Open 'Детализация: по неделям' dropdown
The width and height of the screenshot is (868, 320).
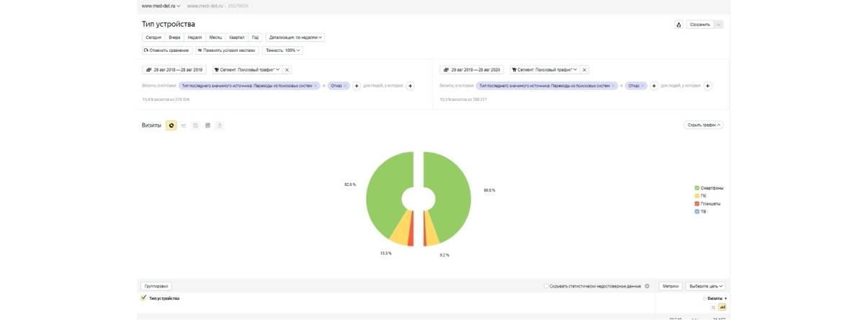(x=295, y=37)
